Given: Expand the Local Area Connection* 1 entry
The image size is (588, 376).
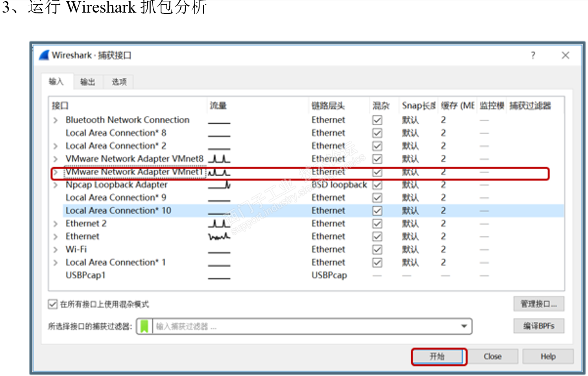Looking at the screenshot, I should (x=55, y=263).
